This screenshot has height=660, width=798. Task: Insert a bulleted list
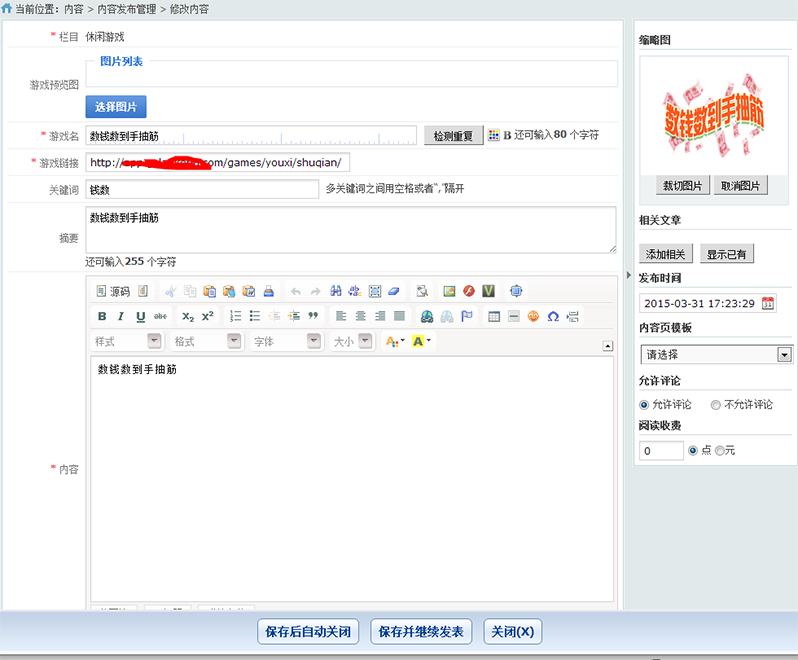pyautogui.click(x=255, y=317)
